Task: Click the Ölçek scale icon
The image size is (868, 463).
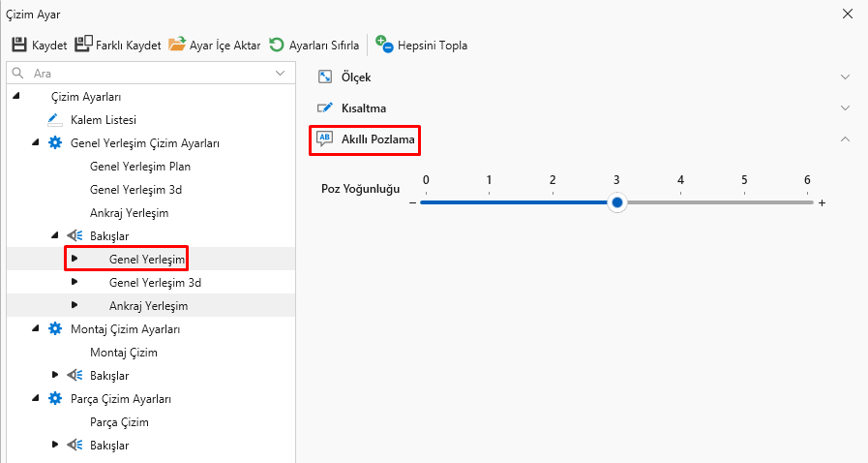Action: pyautogui.click(x=325, y=77)
